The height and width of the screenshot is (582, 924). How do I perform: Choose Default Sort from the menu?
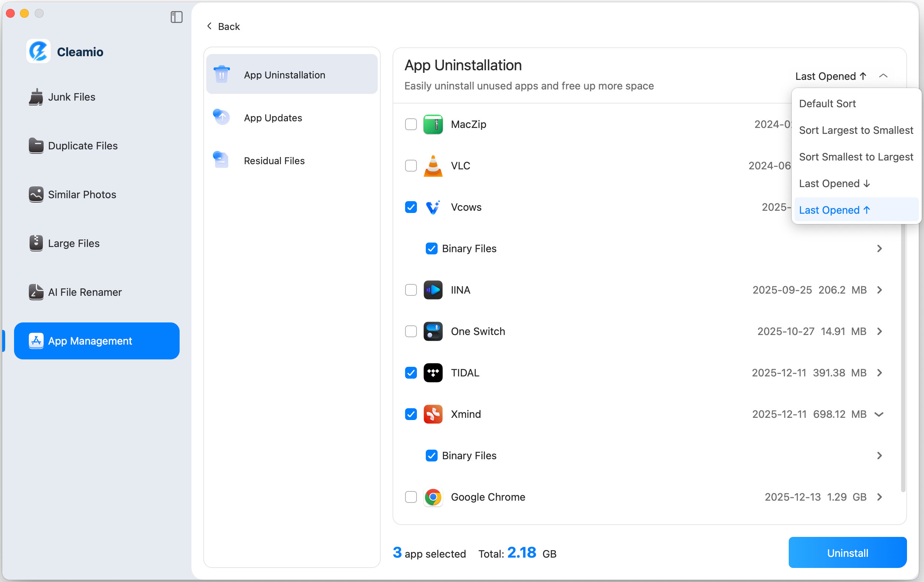point(827,103)
